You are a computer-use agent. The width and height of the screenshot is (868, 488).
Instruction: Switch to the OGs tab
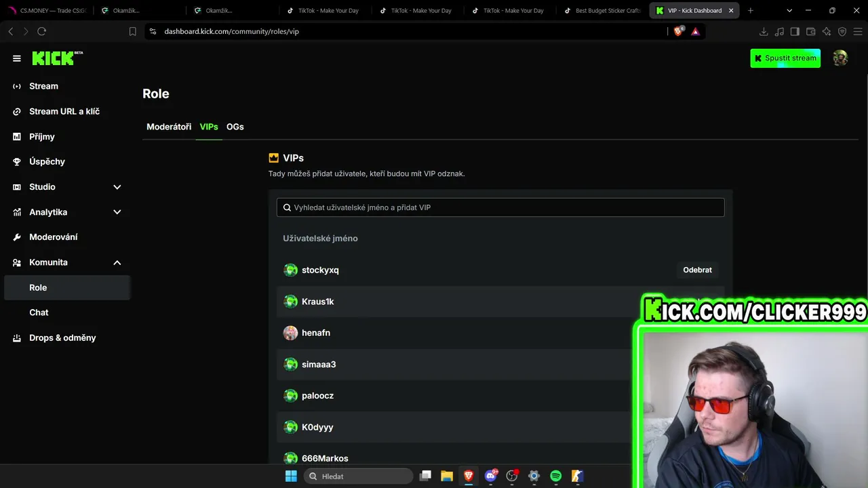click(235, 127)
